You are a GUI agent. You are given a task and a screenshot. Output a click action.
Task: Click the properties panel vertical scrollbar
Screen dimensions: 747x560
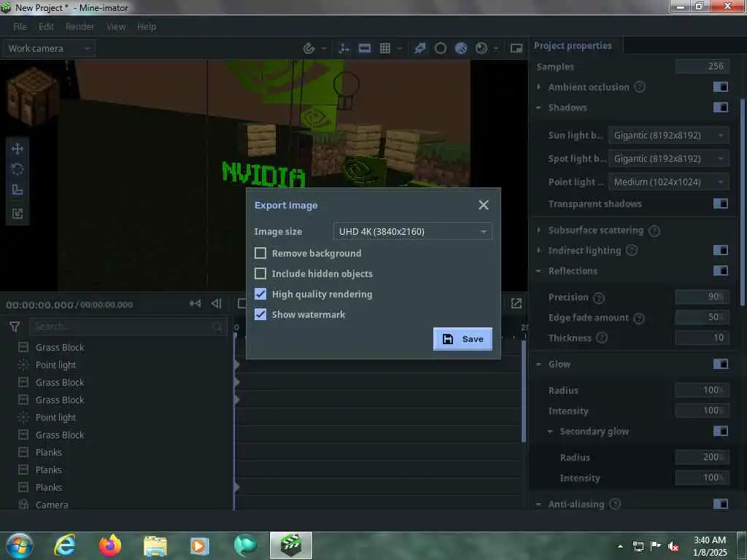742,201
